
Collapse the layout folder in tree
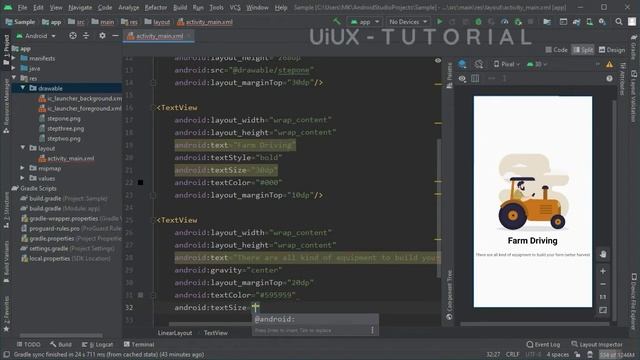pos(23,148)
